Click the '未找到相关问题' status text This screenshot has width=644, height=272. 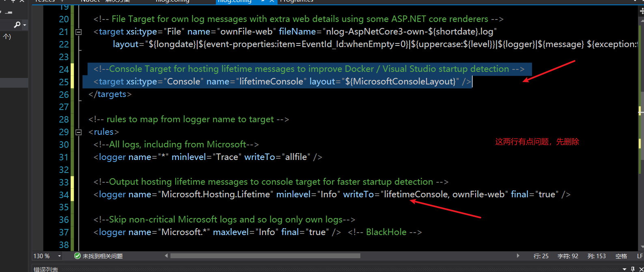click(103, 256)
